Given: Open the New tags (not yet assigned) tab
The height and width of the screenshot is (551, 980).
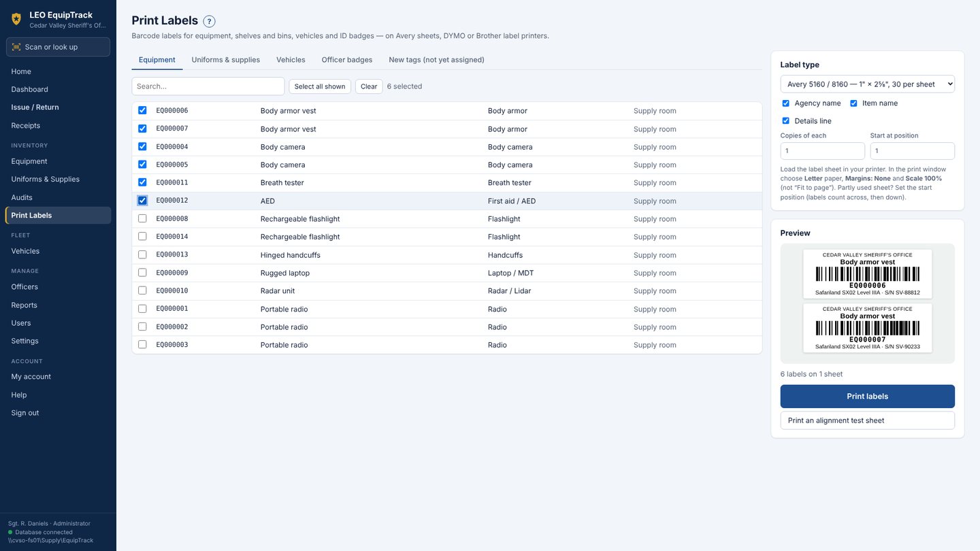Looking at the screenshot, I should tap(437, 60).
